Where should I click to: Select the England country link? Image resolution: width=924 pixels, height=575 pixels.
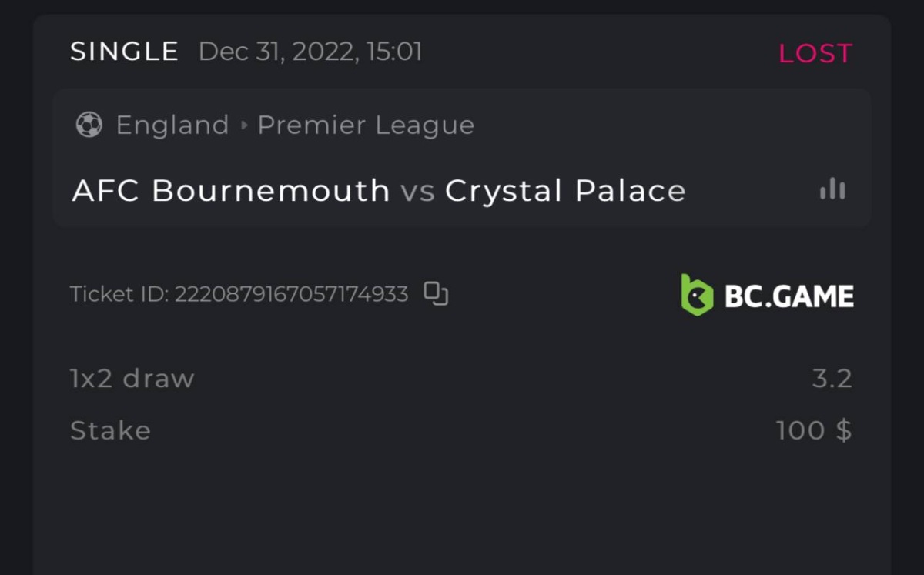click(x=172, y=125)
